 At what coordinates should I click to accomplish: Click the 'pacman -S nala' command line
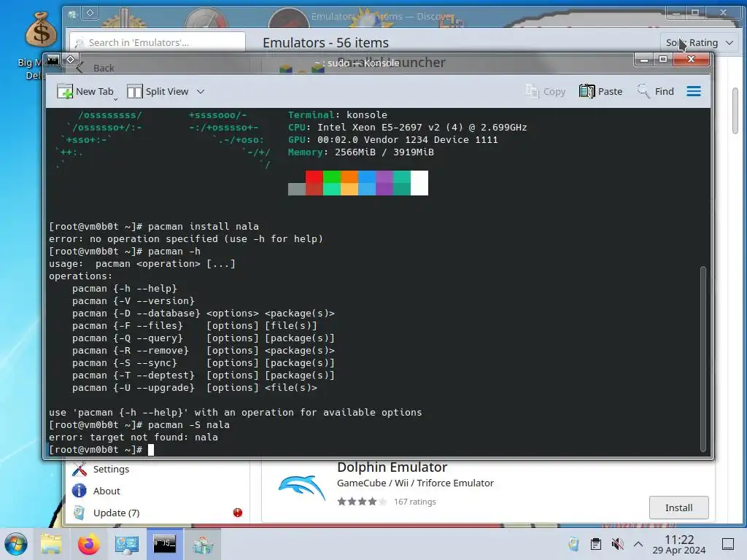[189, 425]
